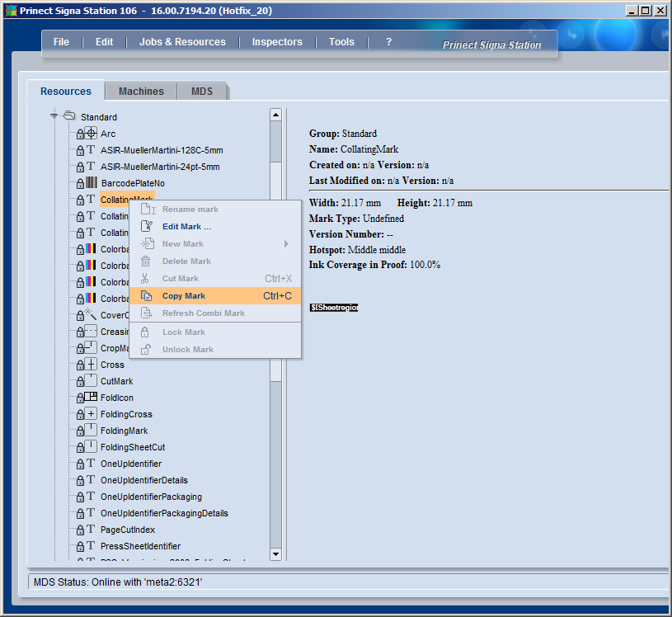Choose Copy Mark from context menu
672x617 pixels.
tap(214, 296)
